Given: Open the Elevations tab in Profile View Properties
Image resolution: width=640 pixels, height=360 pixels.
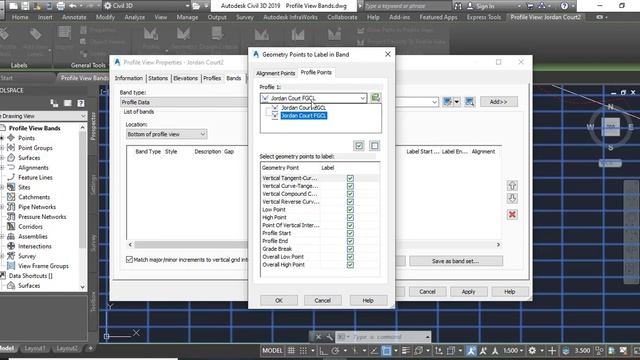Looking at the screenshot, I should (x=185, y=78).
